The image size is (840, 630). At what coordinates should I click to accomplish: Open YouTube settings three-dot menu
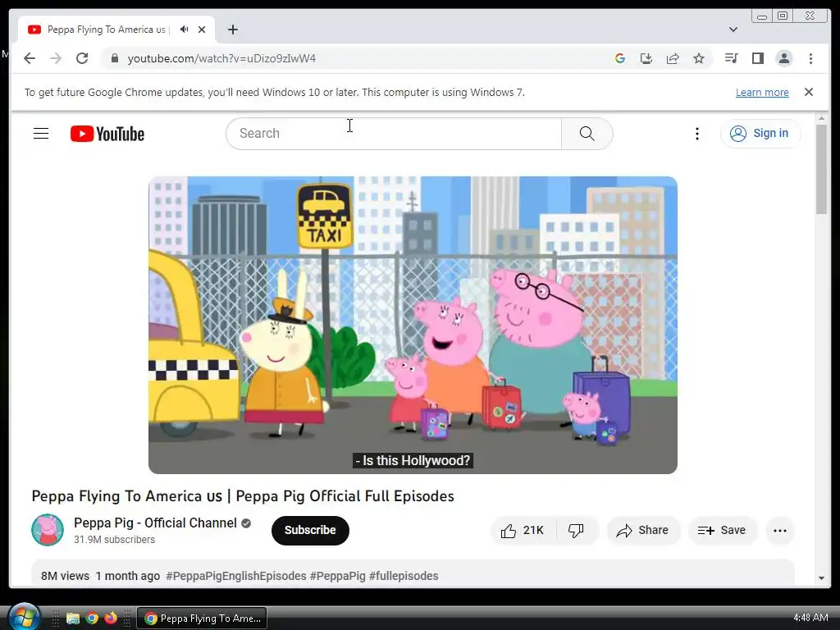[x=697, y=134]
